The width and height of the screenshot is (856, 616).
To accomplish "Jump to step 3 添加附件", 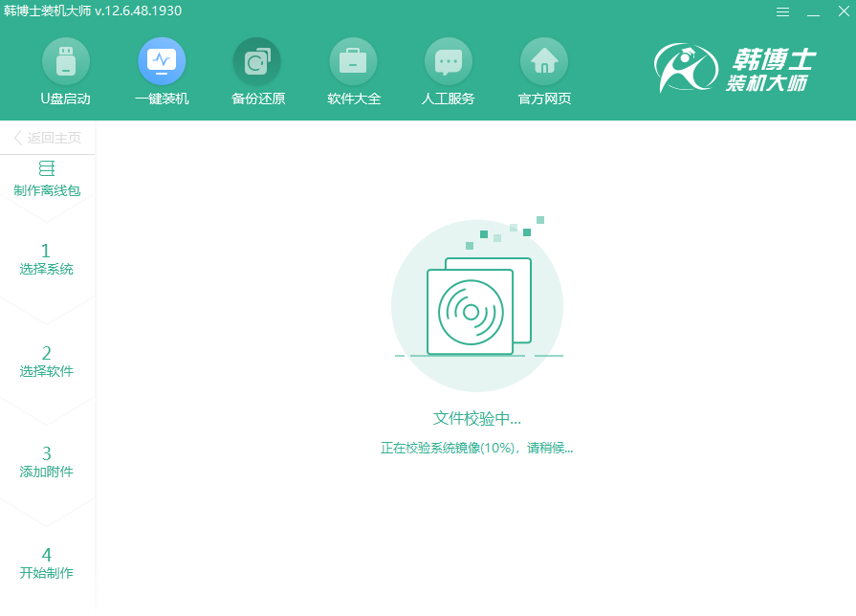I will [x=48, y=461].
